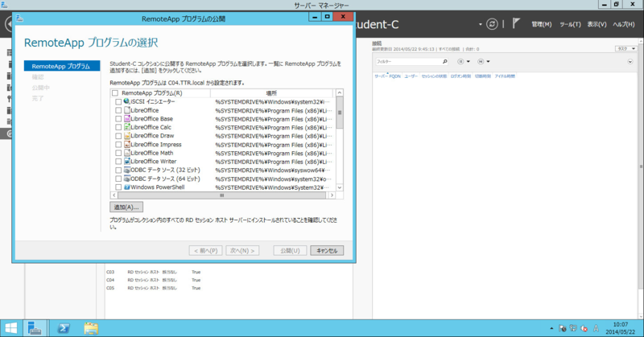644x337 pixels.
Task: Click the red-marked tray icon beside the IME 'A'
Action: click(584, 328)
